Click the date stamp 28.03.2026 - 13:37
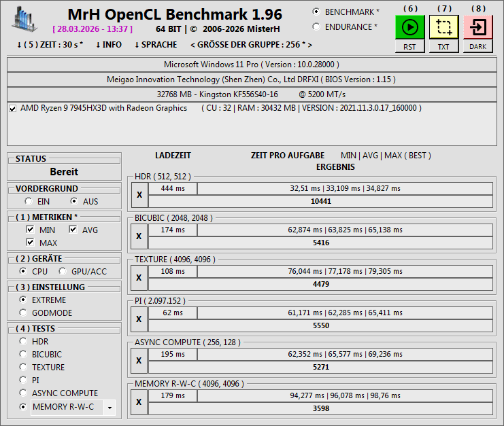 pos(93,29)
